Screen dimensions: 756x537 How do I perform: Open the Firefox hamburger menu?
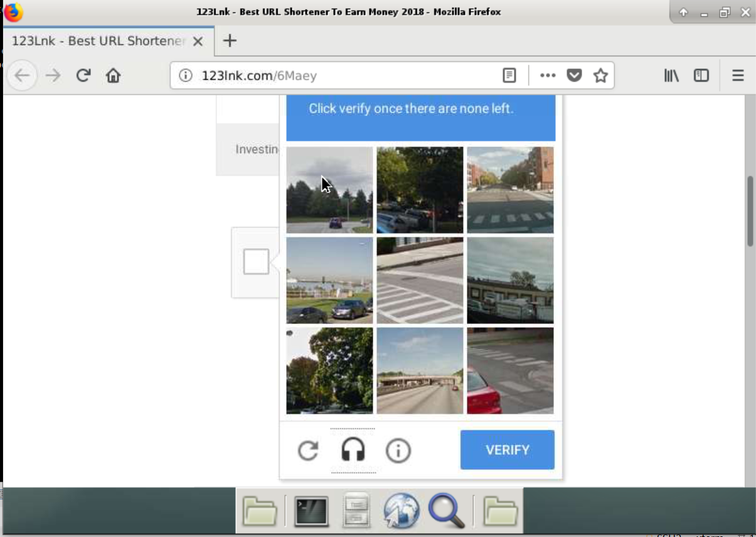738,76
